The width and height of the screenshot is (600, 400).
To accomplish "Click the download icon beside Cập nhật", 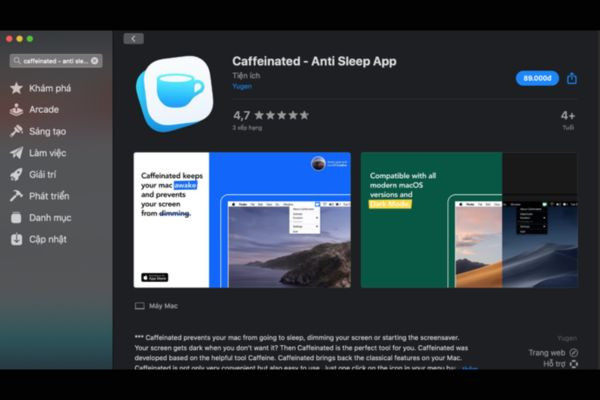I will [16, 240].
